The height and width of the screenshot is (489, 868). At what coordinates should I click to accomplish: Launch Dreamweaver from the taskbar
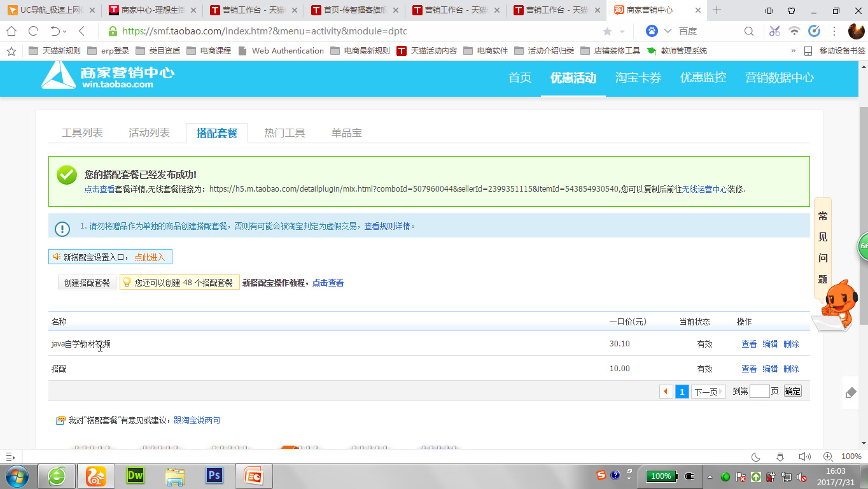pyautogui.click(x=135, y=476)
